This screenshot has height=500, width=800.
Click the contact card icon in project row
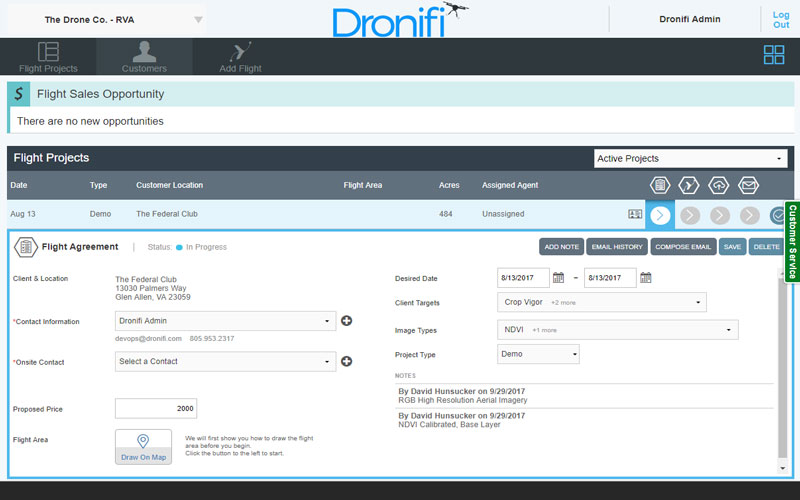coord(635,214)
